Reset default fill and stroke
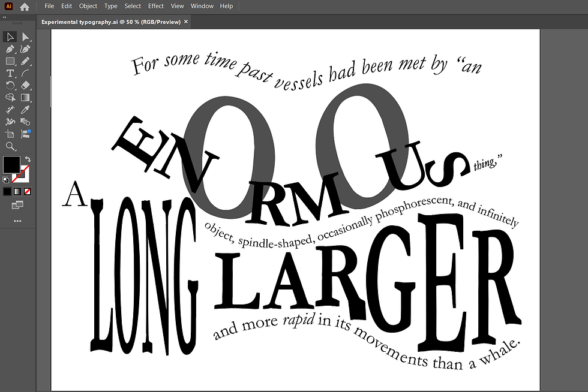The image size is (588, 392). (x=5, y=180)
